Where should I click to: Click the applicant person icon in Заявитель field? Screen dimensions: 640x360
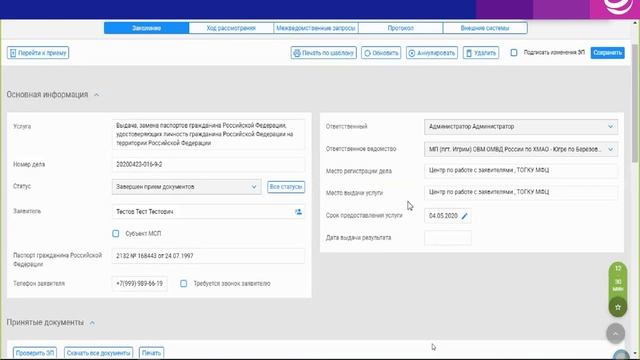[x=298, y=212]
